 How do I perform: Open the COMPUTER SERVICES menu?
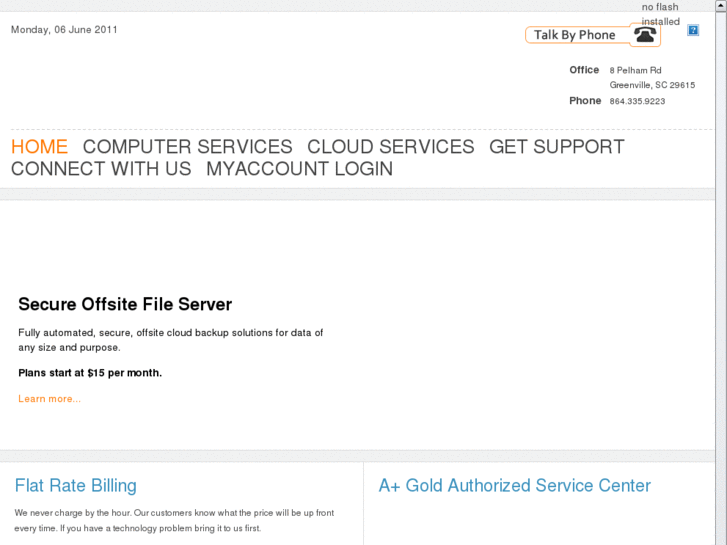coord(187,147)
